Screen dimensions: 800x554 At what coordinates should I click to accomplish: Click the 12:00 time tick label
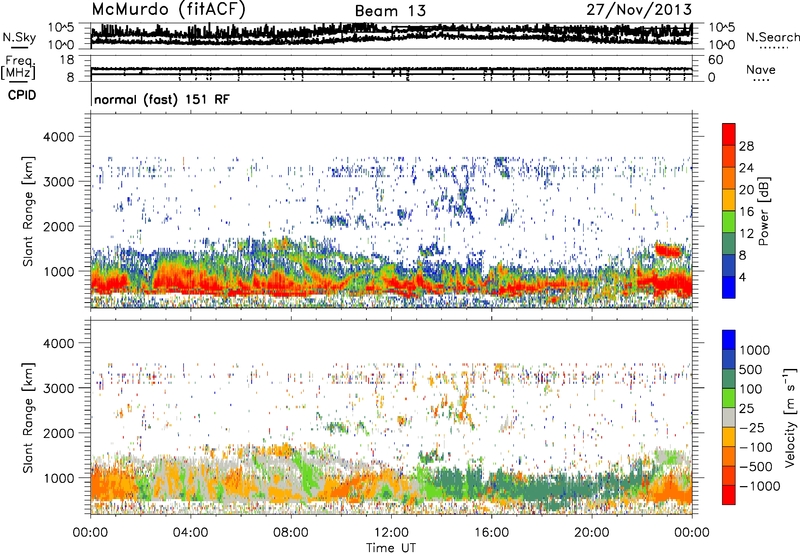coord(391,533)
